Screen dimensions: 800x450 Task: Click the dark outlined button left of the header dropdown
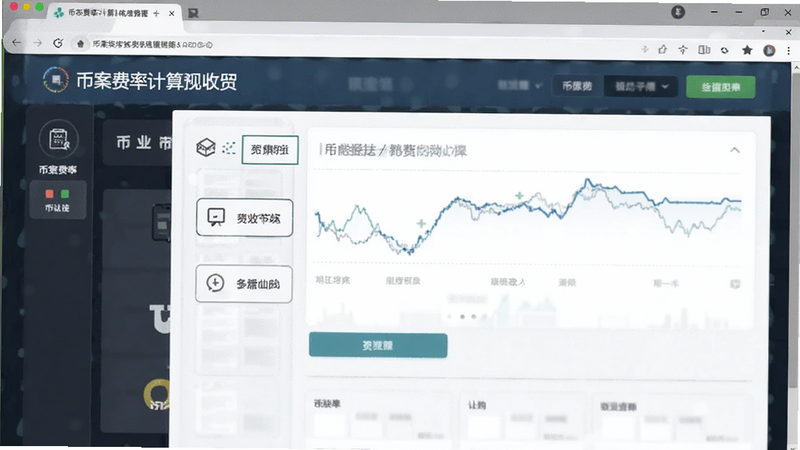coord(577,86)
